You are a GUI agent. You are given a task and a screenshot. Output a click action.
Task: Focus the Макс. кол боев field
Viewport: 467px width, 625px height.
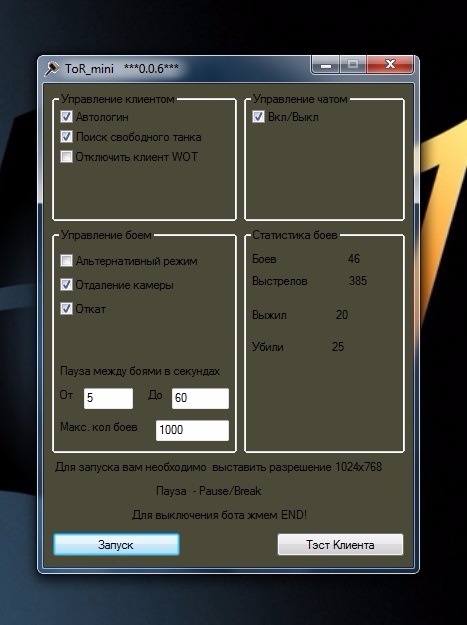192,430
